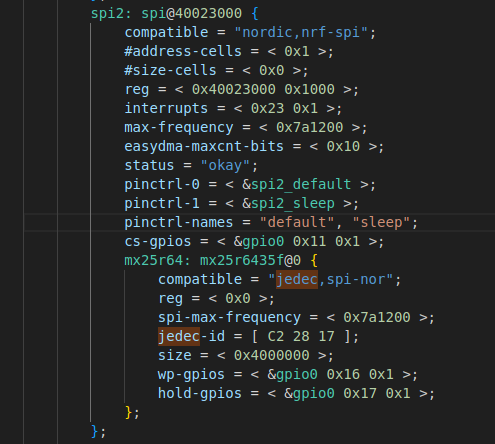495x444 pixels.
Task: Click the mx25r64 node label
Action: coord(153,261)
